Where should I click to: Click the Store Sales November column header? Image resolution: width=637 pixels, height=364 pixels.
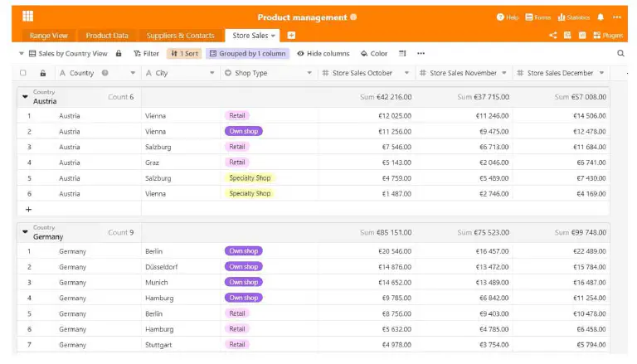[x=463, y=73]
